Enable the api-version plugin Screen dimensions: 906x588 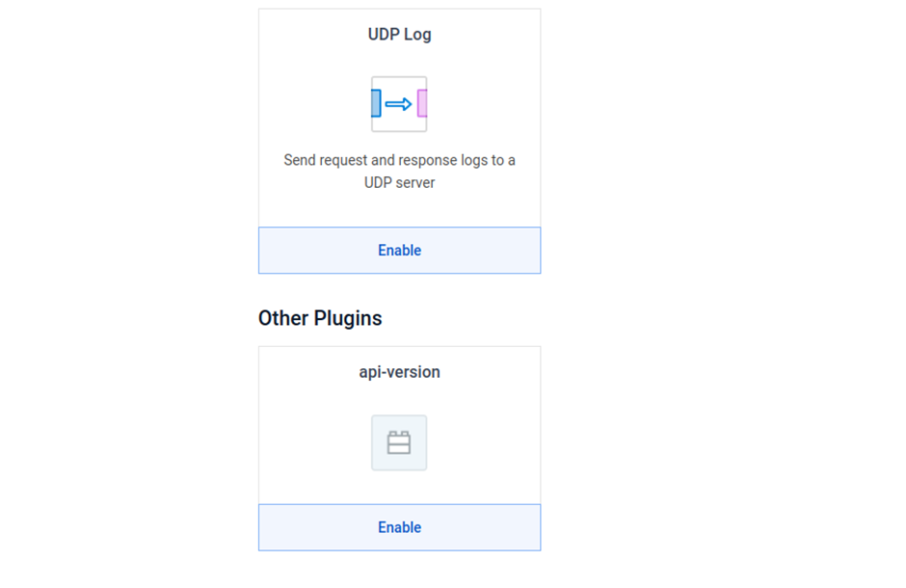point(399,527)
